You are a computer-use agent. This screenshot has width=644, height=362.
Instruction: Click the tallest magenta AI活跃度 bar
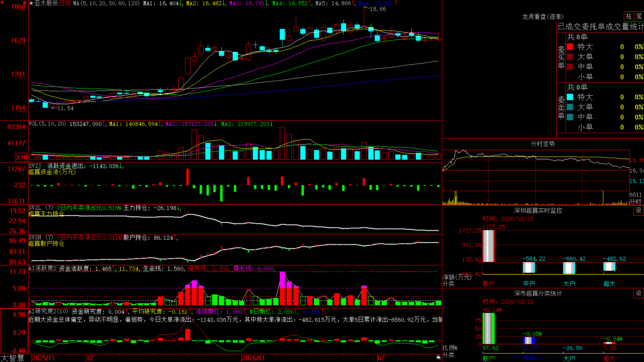[x=282, y=280]
